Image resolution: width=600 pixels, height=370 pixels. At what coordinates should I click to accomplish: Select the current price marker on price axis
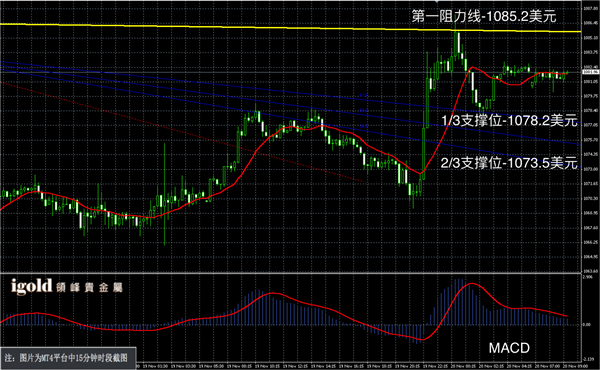pyautogui.click(x=590, y=72)
